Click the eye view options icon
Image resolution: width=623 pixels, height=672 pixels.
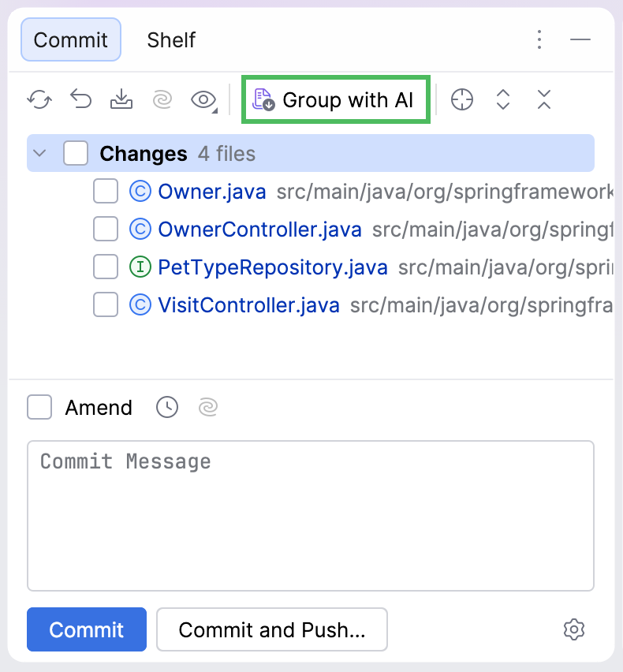point(203,99)
